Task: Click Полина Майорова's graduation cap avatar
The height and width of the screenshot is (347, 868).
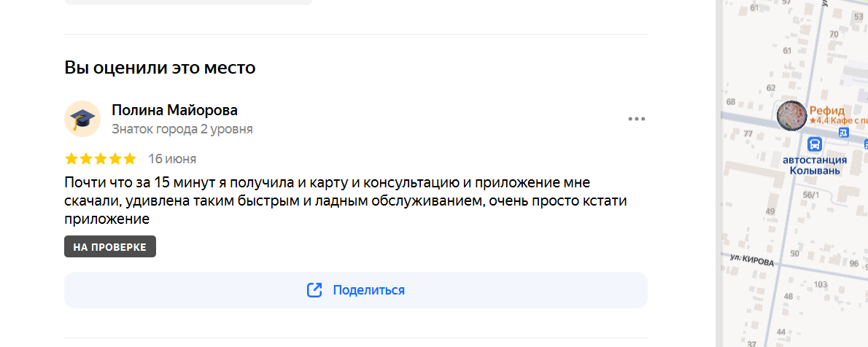Action: tap(82, 119)
